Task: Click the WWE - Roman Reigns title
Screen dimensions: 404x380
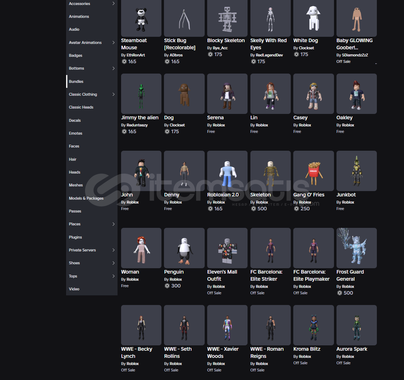Action: [x=267, y=353]
